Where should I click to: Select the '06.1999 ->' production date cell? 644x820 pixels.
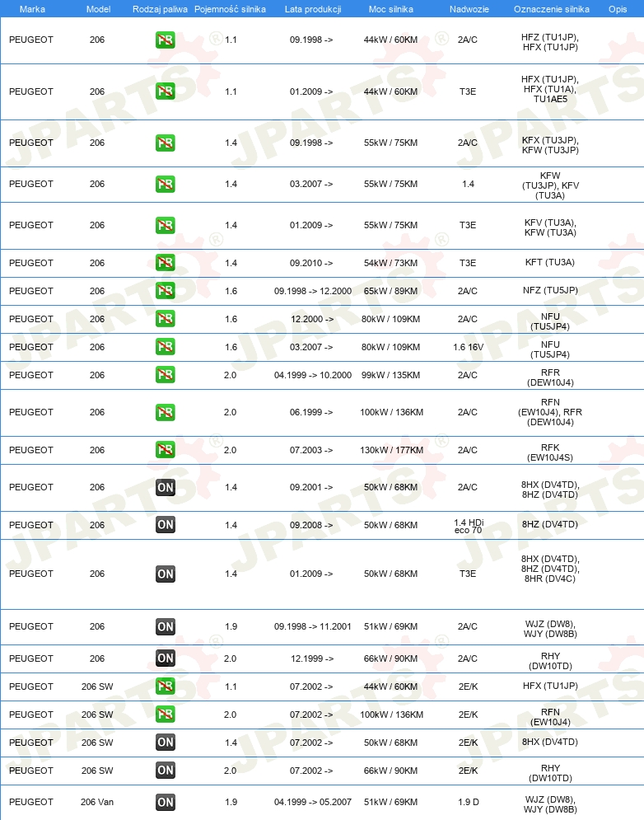[x=311, y=413]
